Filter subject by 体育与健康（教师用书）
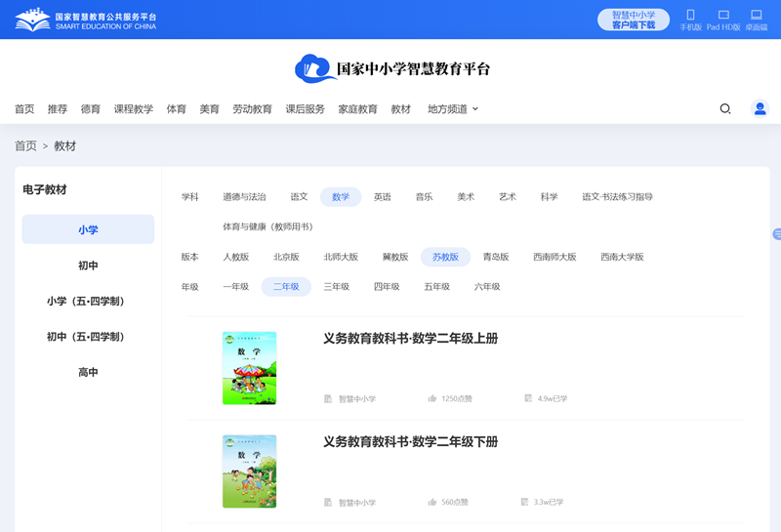This screenshot has height=532, width=781. 267,226
